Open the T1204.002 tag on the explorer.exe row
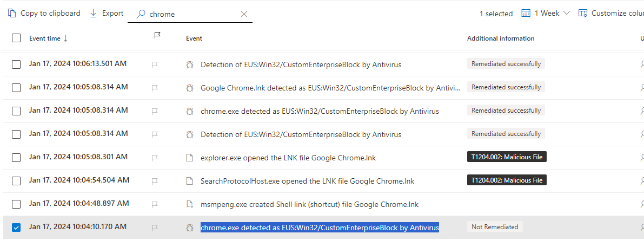Screen dimensions: 644x240 coord(507,157)
